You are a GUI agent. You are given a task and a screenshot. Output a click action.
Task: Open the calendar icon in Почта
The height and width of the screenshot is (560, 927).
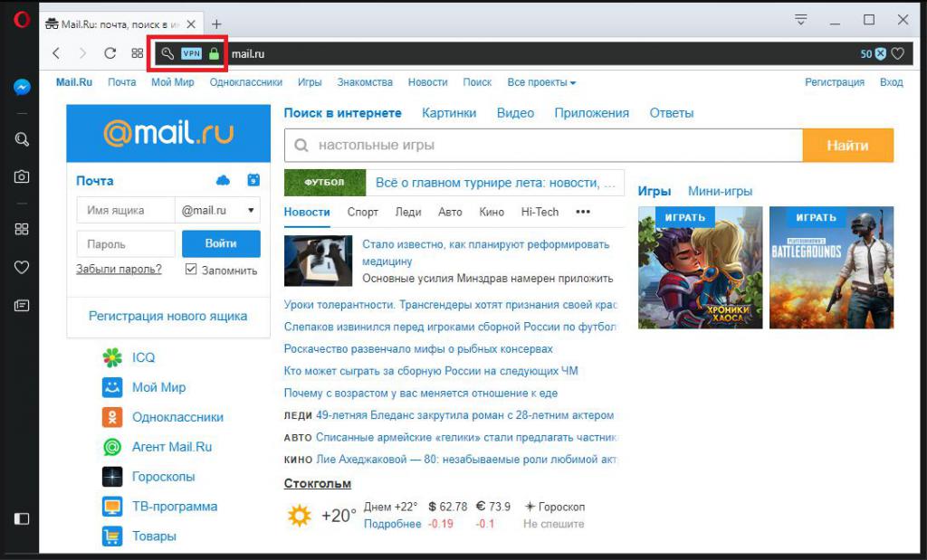(253, 180)
